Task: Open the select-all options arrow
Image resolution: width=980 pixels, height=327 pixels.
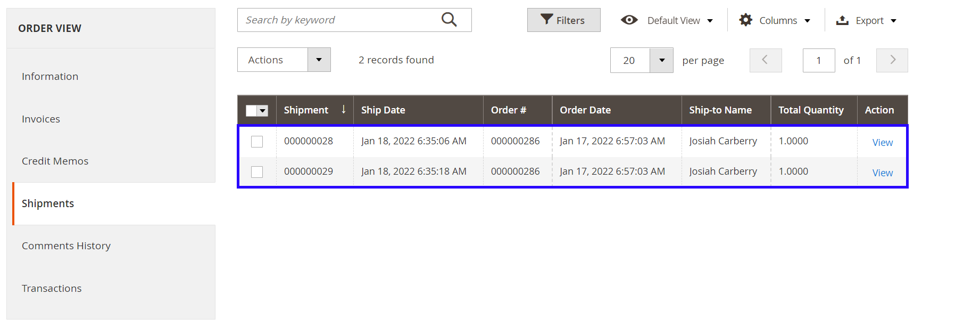Action: pos(263,110)
